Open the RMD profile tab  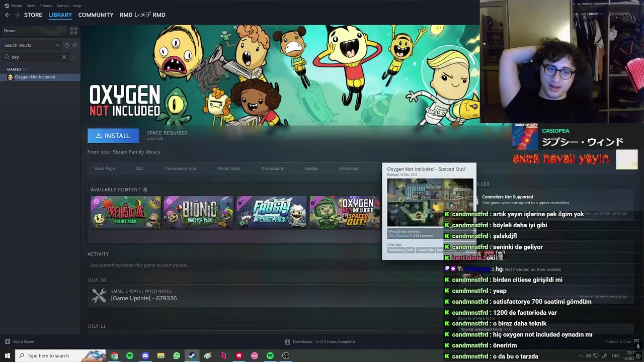142,15
